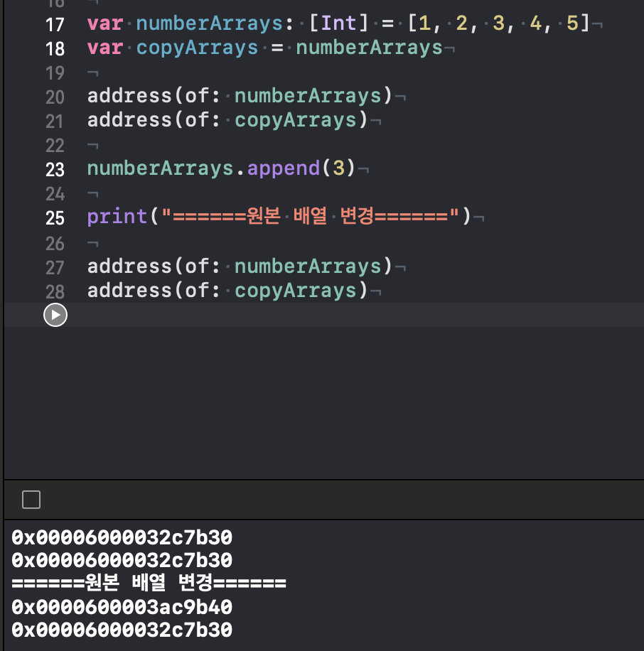Click line number 28 in the gutter
Viewport: 644px width, 651px height.
tap(55, 290)
